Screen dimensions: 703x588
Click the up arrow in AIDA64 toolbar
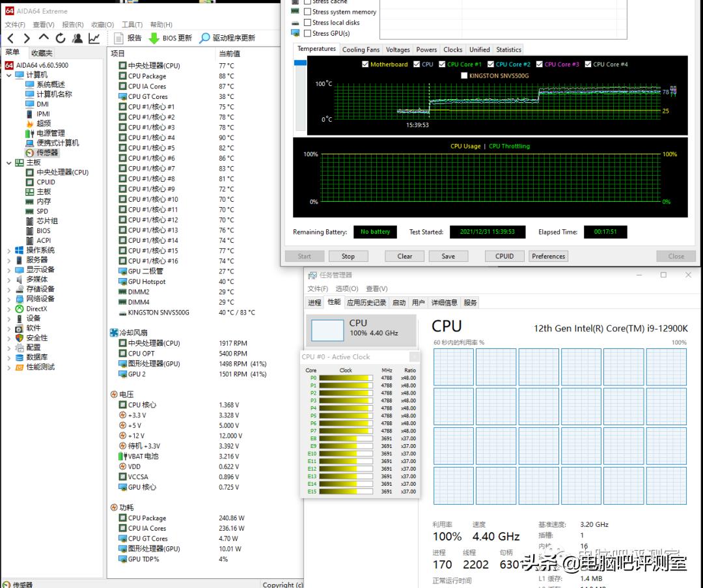tap(44, 38)
